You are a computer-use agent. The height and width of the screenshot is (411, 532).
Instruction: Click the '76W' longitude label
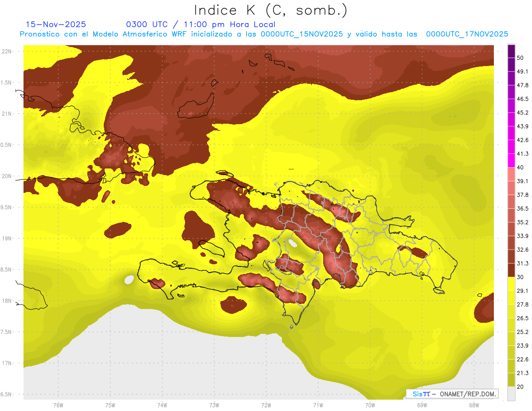(x=58, y=405)
